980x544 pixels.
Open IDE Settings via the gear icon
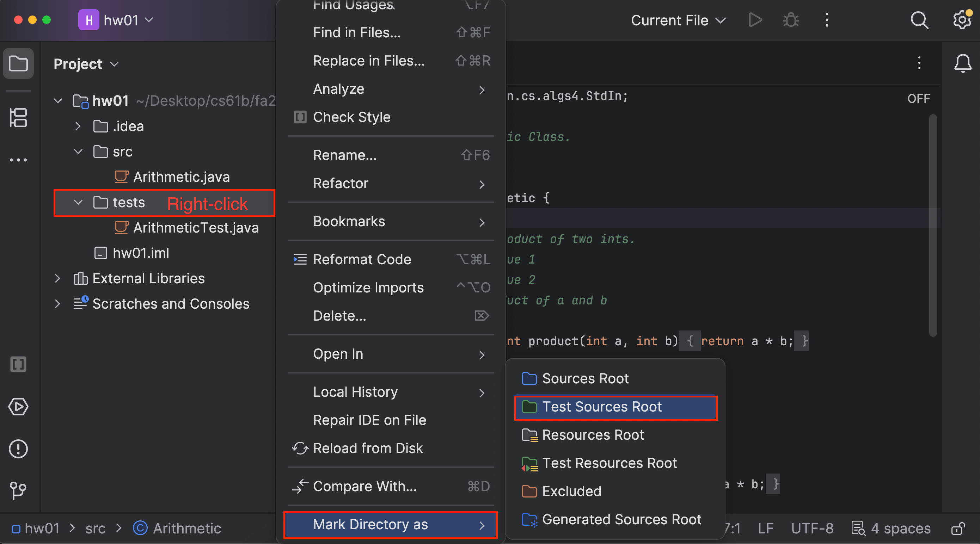click(x=962, y=20)
